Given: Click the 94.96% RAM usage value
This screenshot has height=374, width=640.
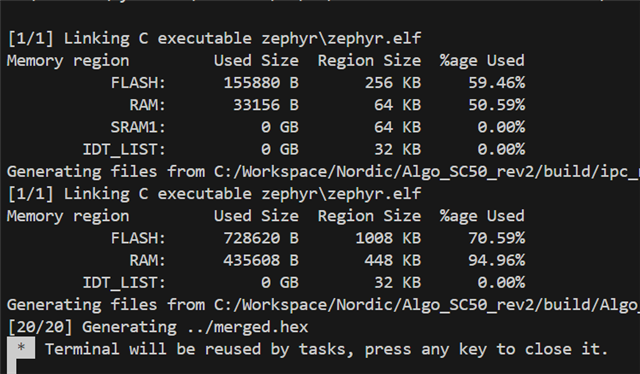Looking at the screenshot, I should (496, 260).
